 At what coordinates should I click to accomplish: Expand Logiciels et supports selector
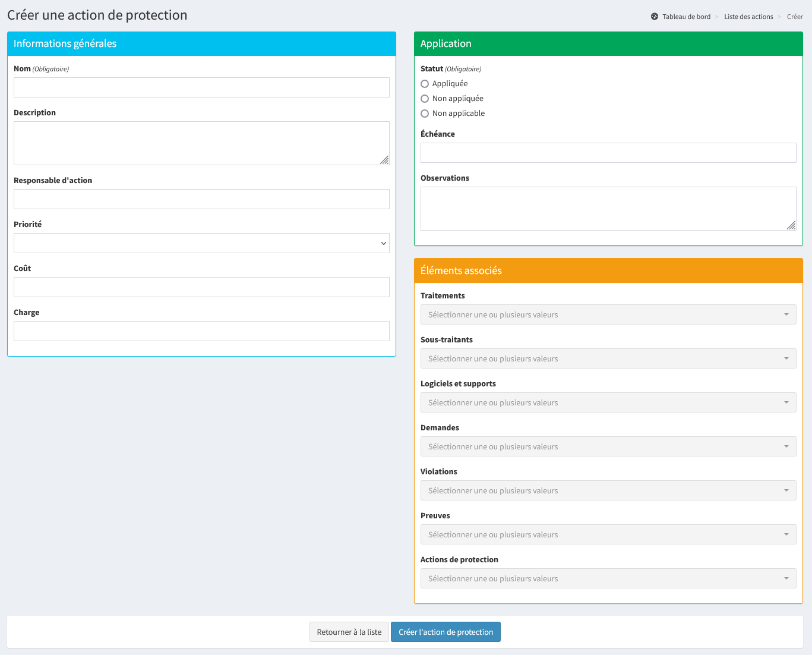click(608, 402)
